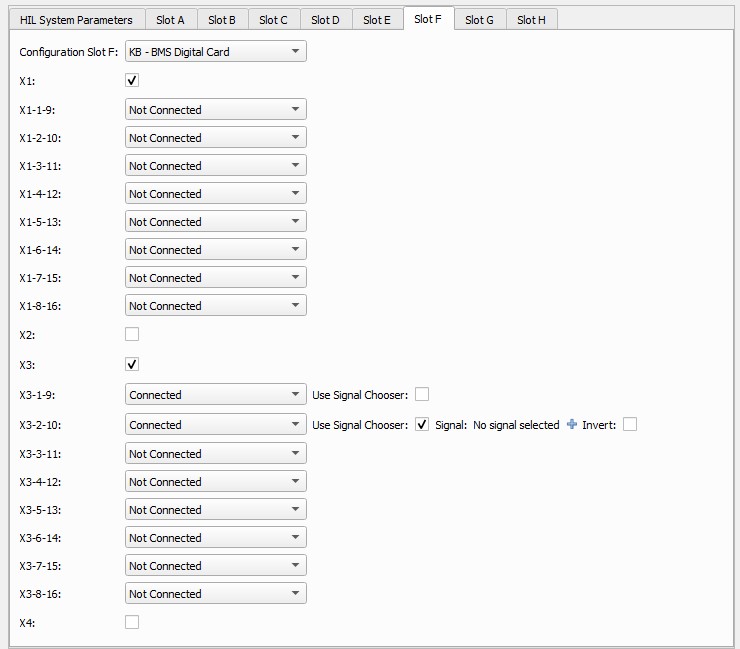The height and width of the screenshot is (649, 740).
Task: Open the Configuration Slot F dropdown
Action: (x=216, y=51)
